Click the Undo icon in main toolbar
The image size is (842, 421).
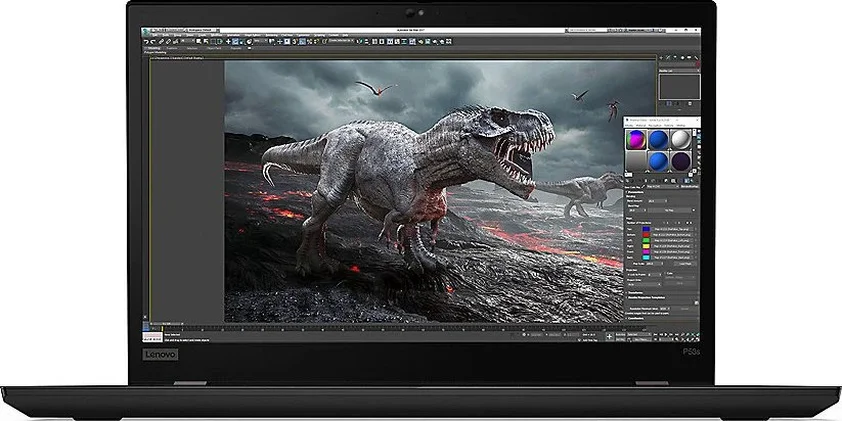(x=148, y=41)
